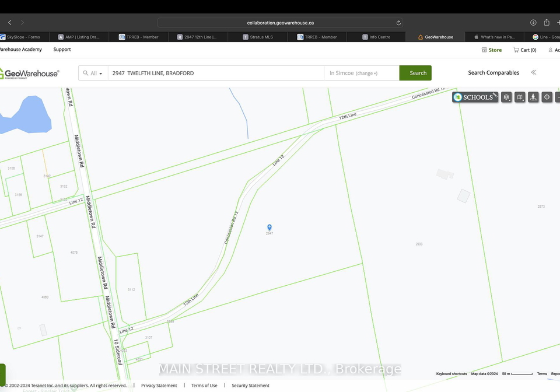
Task: Open Security Statement footer link
Action: tap(250, 386)
